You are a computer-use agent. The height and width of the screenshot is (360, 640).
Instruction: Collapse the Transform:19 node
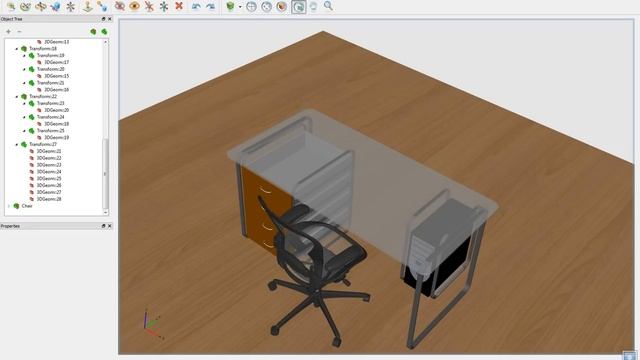(x=24, y=56)
